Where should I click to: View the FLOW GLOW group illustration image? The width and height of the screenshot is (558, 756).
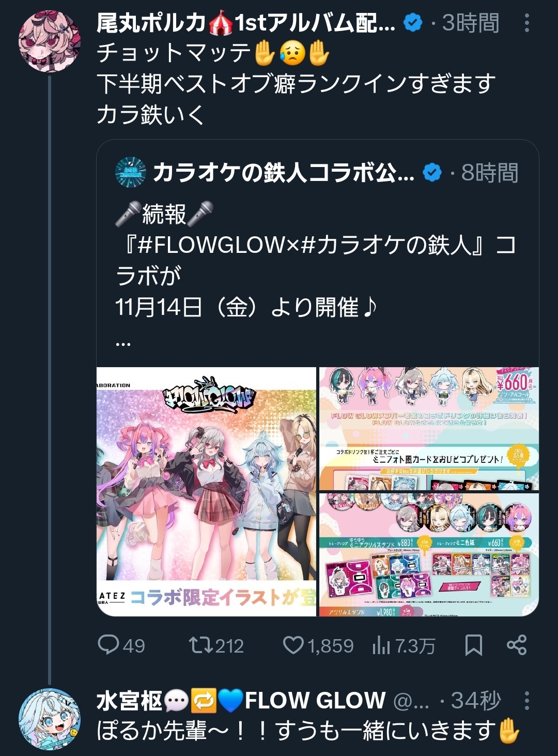coord(206,492)
